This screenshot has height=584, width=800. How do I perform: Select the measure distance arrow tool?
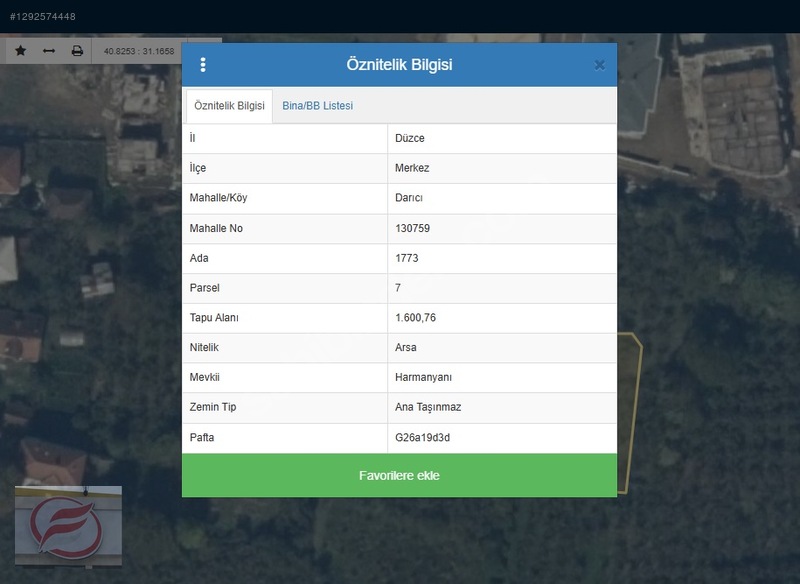coord(49,50)
